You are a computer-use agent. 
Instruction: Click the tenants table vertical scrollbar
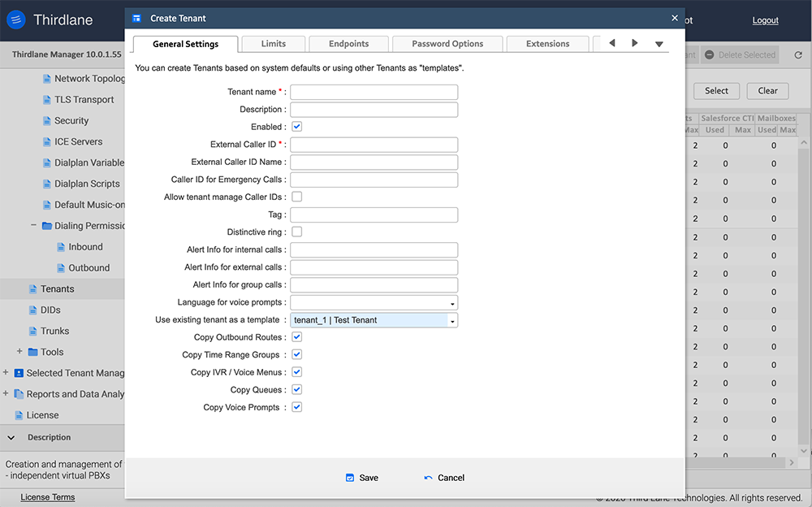pyautogui.click(x=804, y=296)
